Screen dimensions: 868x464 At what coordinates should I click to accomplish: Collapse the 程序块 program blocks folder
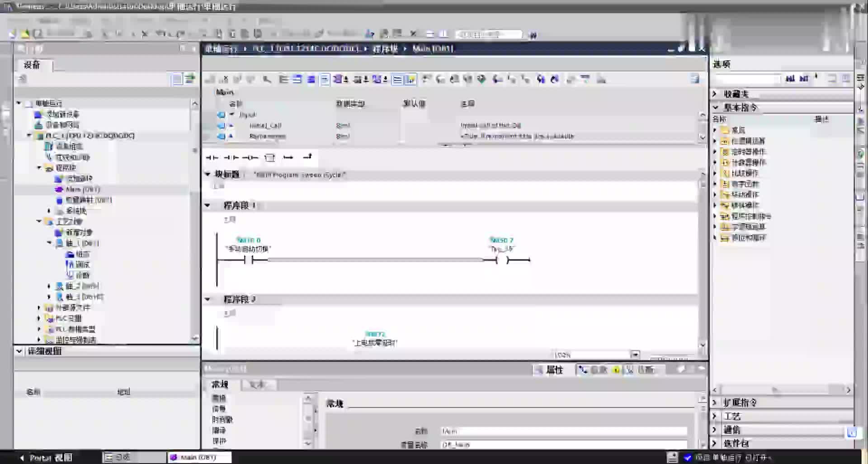(39, 168)
